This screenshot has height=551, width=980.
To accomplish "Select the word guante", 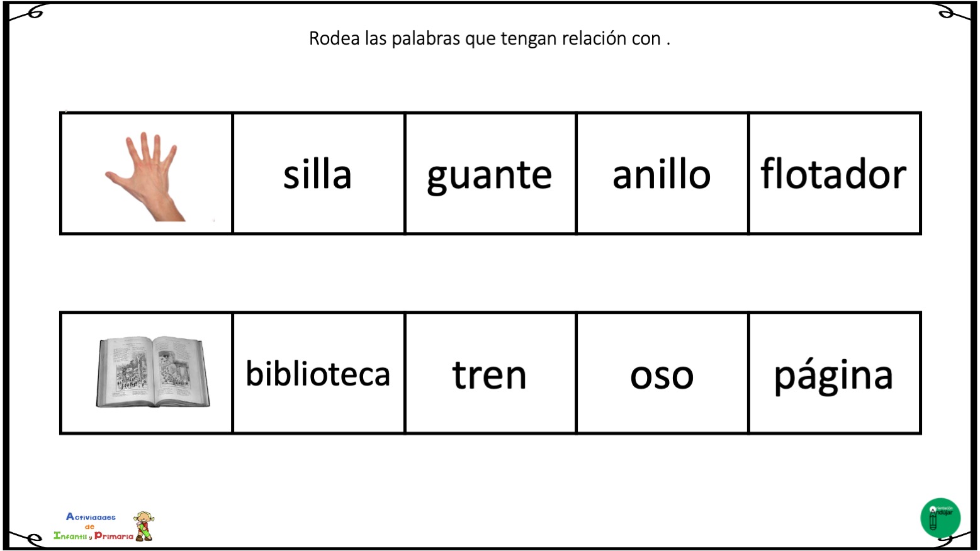I will 489,176.
